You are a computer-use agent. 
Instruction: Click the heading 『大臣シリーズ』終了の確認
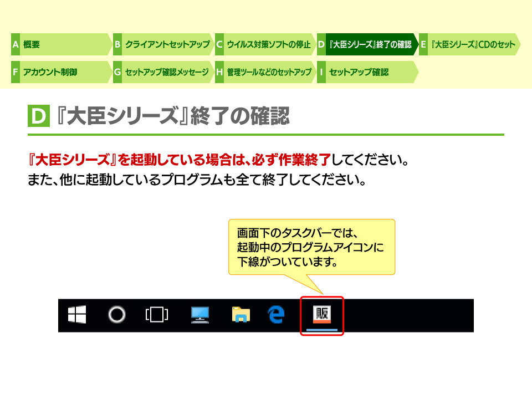click(173, 116)
